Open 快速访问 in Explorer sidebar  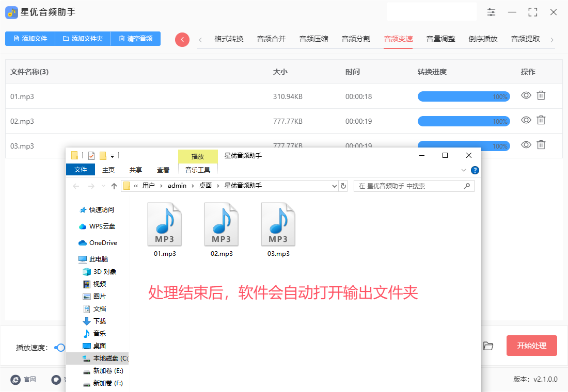[97, 210]
